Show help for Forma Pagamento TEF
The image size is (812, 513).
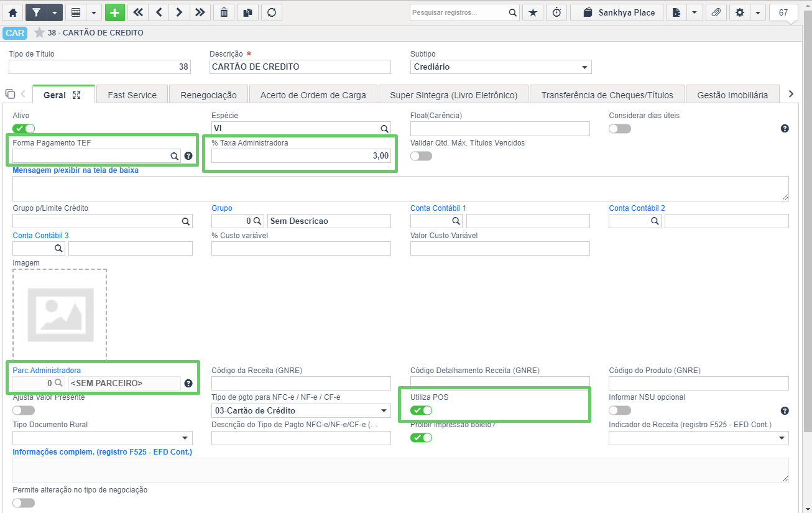188,157
